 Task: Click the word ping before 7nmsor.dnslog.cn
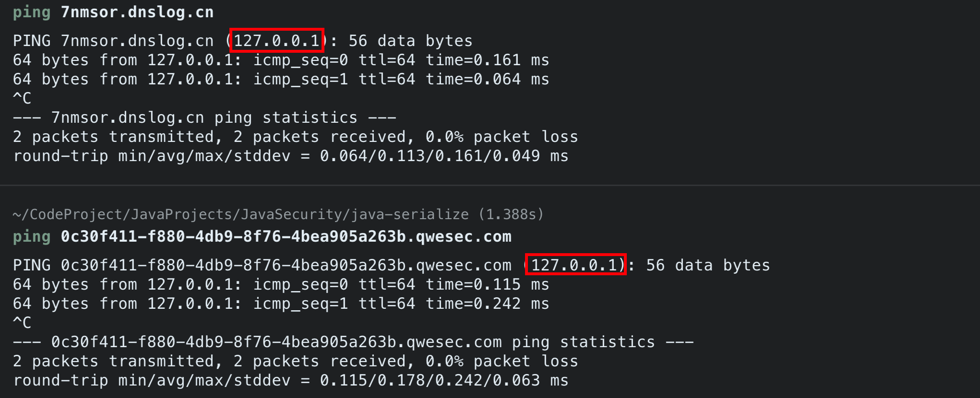click(32, 12)
